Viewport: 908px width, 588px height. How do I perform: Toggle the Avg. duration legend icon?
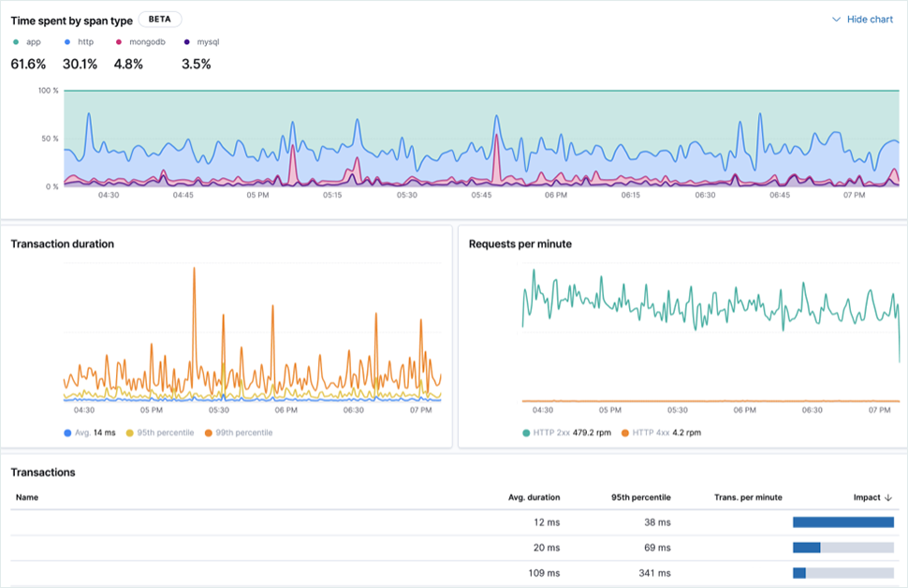66,433
